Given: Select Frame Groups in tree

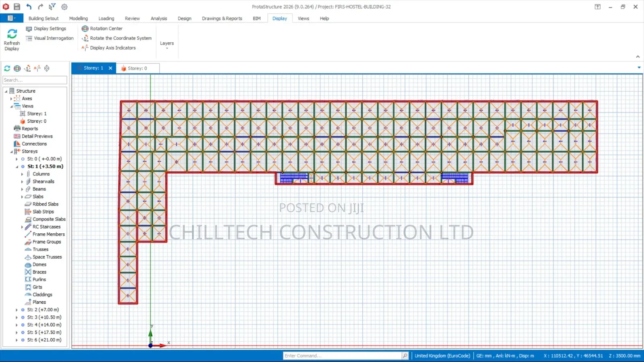Looking at the screenshot, I should tap(47, 242).
